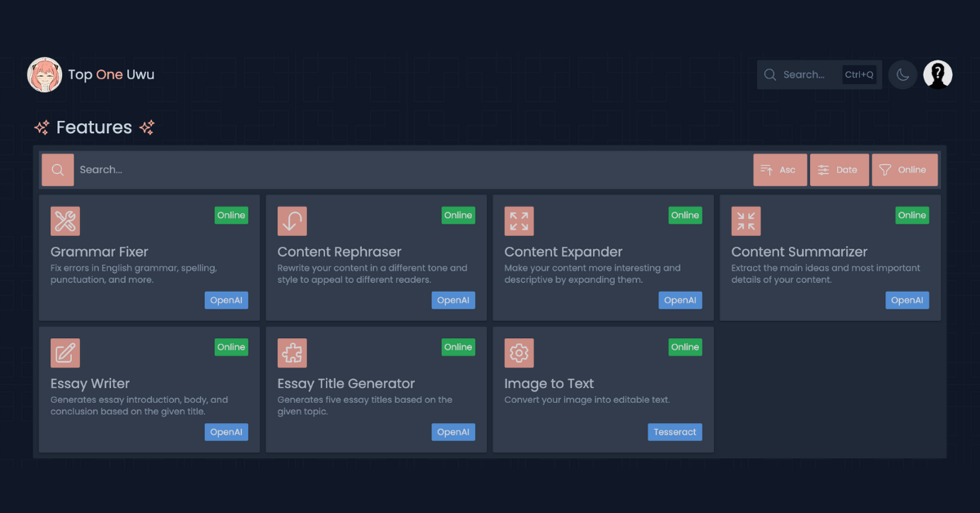Click the OpenAI tag on Grammar Fixer
This screenshot has height=513, width=980.
click(x=226, y=300)
